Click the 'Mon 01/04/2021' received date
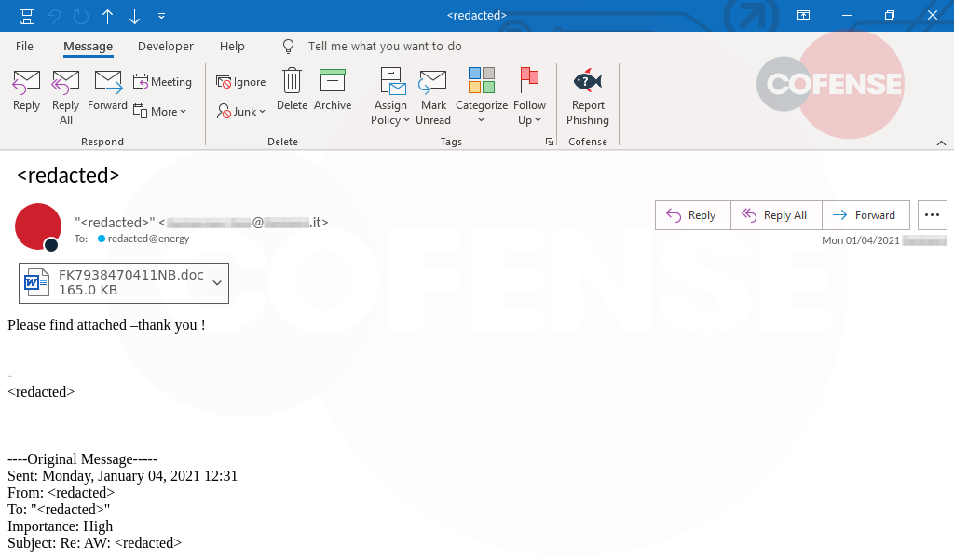954x560 pixels. 860,240
